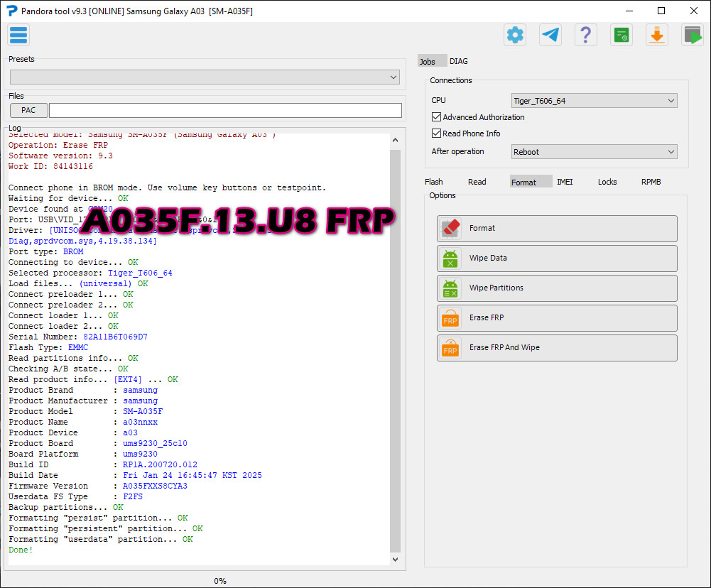Toggle Advanced Authorization checkbox
The image size is (711, 588).
click(x=436, y=117)
